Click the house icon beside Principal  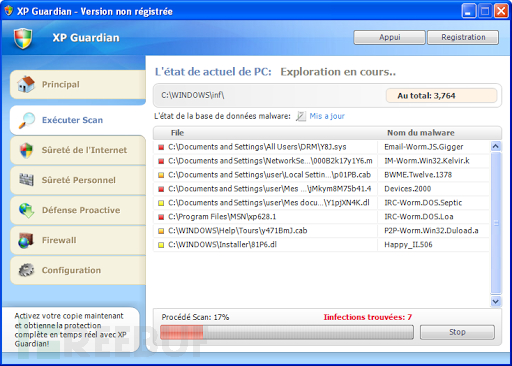[x=26, y=84]
